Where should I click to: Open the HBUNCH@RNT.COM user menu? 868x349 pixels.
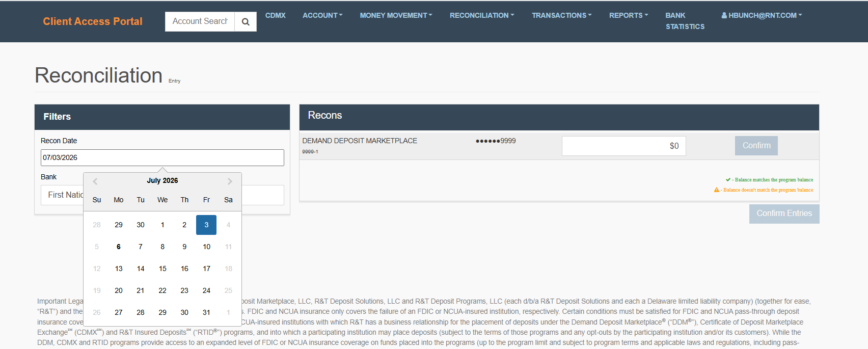762,15
